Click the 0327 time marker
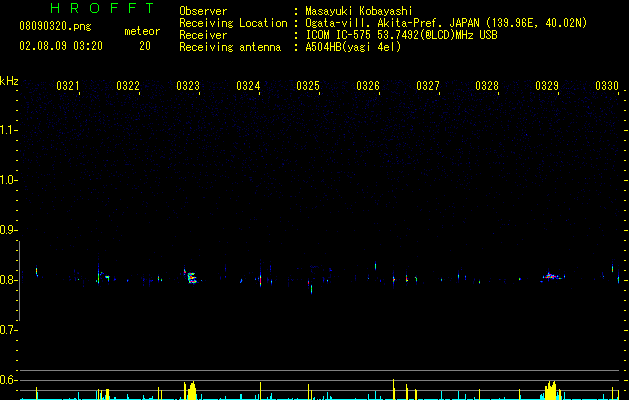The width and height of the screenshot is (629, 400). tap(428, 86)
